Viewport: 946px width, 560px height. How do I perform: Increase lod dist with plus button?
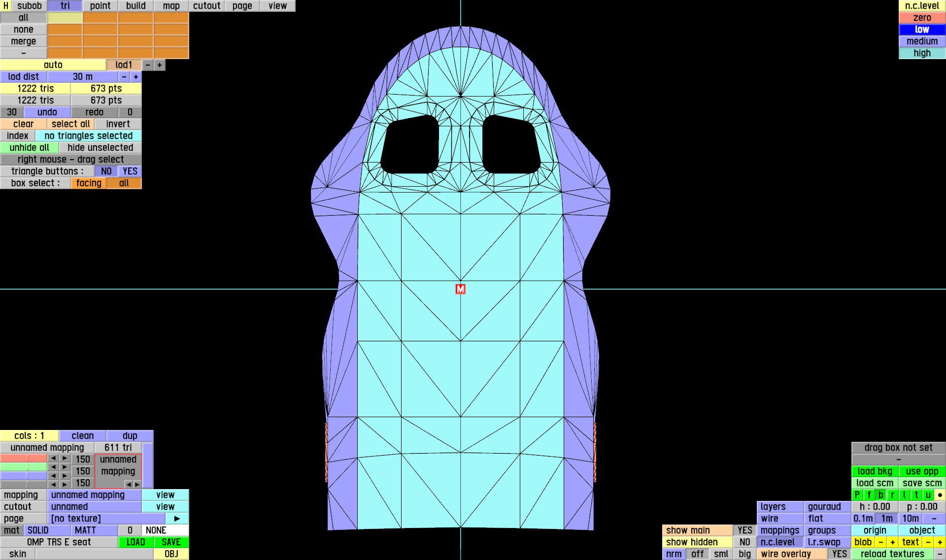(x=136, y=77)
